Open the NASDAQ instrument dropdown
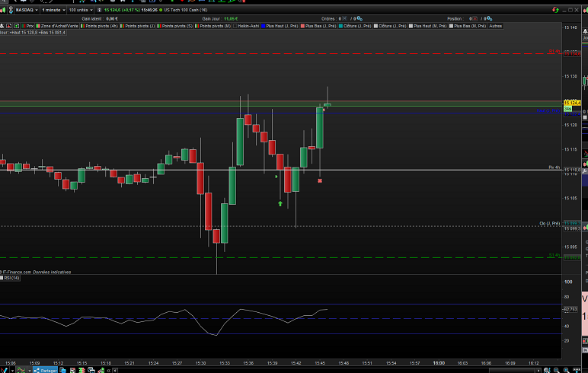This screenshot has height=373, width=588. coord(27,10)
